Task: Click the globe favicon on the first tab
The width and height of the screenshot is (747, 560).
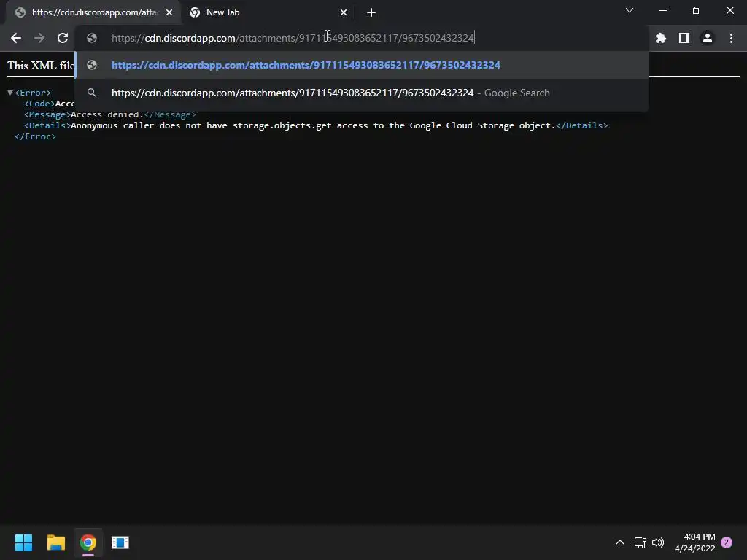Action: (20, 12)
